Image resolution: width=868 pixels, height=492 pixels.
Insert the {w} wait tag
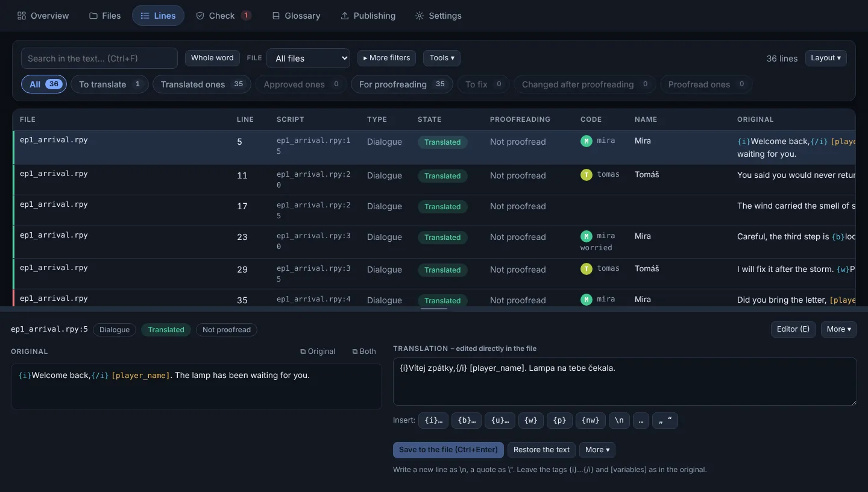tap(531, 420)
